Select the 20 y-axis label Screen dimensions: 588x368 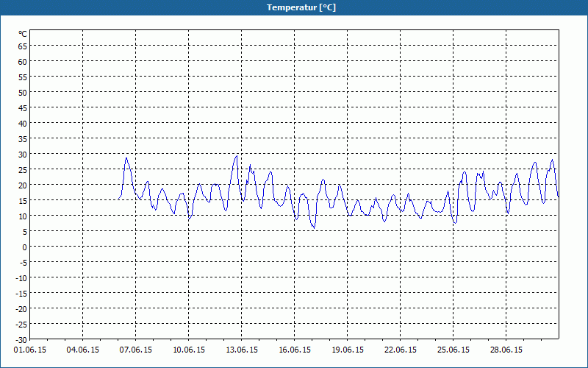[22, 185]
